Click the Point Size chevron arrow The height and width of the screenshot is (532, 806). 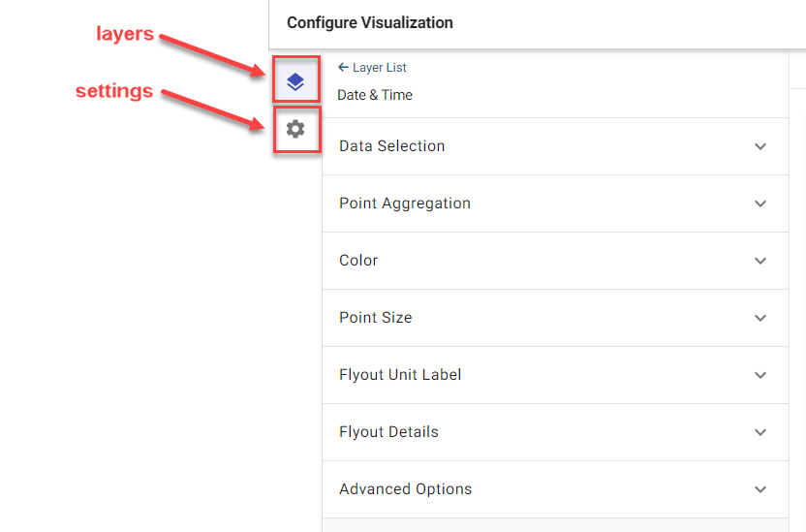pyautogui.click(x=760, y=318)
